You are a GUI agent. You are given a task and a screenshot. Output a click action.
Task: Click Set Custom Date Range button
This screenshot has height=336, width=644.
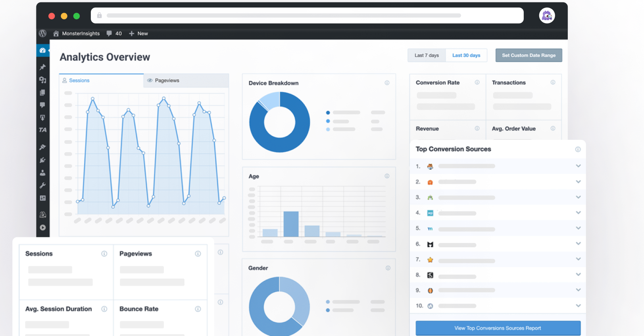[x=529, y=55]
